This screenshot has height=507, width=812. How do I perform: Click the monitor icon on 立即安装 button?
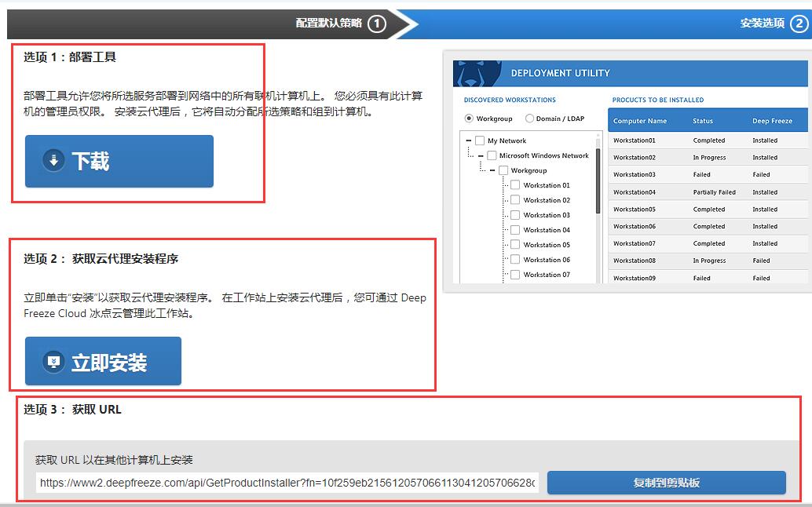[x=53, y=362]
